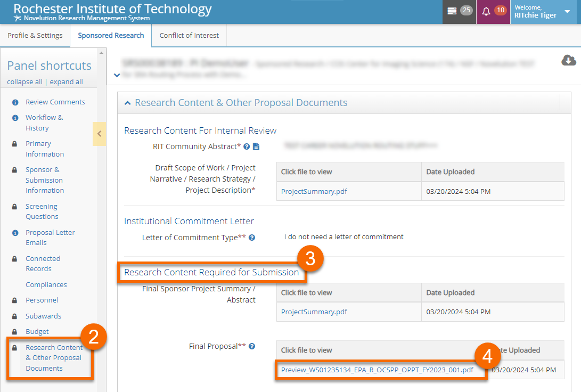This screenshot has height=392, width=581.
Task: Expand the record header chevron below the tabs
Action: tap(117, 75)
